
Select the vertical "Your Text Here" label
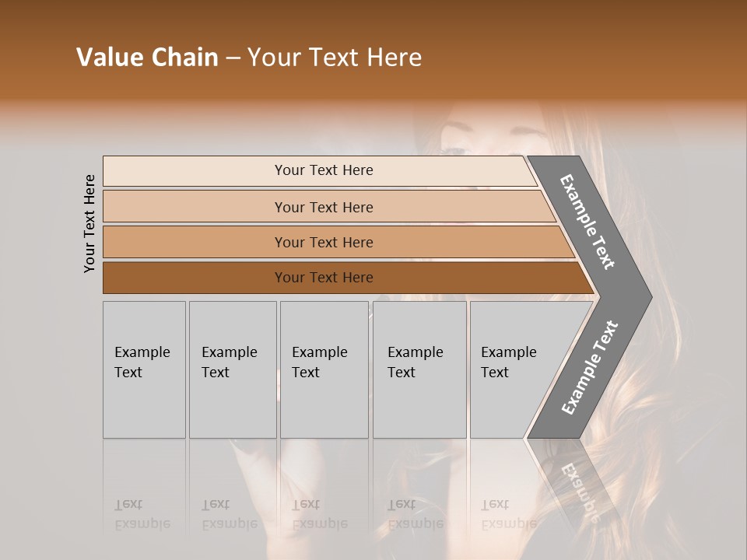(x=89, y=223)
